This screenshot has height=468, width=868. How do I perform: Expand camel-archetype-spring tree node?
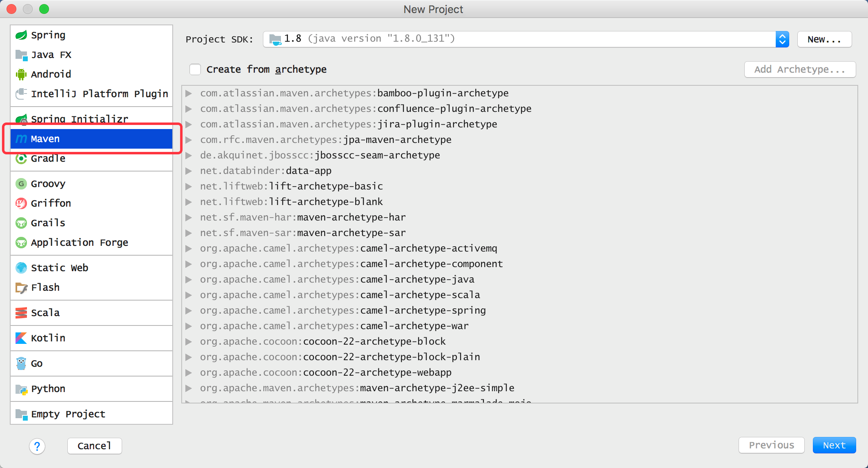click(189, 311)
